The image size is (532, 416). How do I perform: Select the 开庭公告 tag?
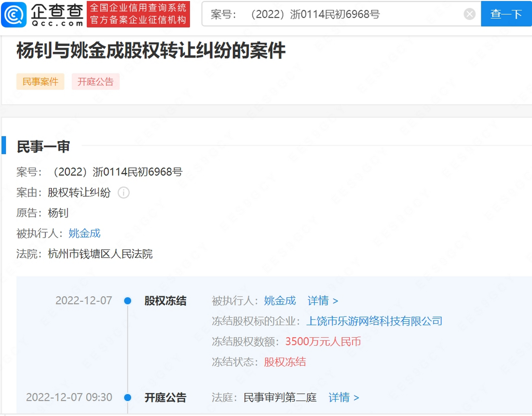(95, 82)
